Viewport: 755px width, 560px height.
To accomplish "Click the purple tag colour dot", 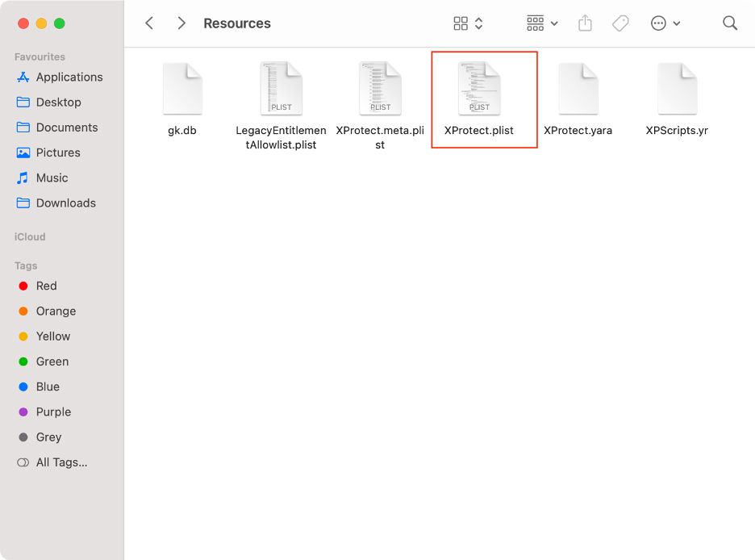I will pyautogui.click(x=23, y=412).
